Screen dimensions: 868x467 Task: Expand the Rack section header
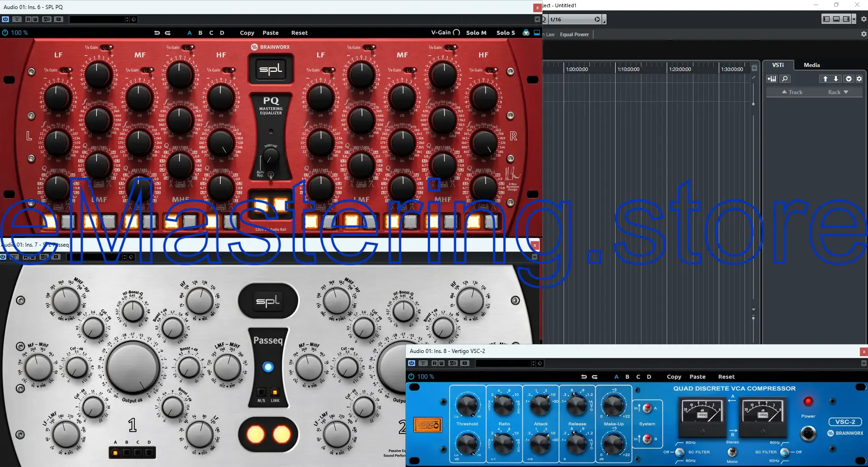pos(838,92)
